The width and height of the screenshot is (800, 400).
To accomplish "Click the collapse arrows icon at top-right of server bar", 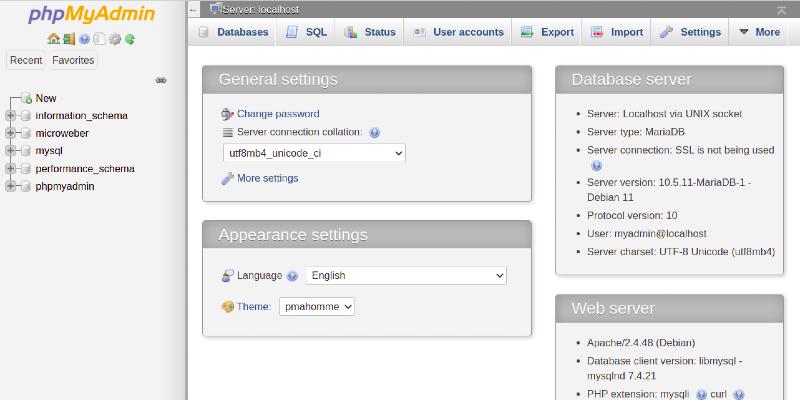I will 781,9.
